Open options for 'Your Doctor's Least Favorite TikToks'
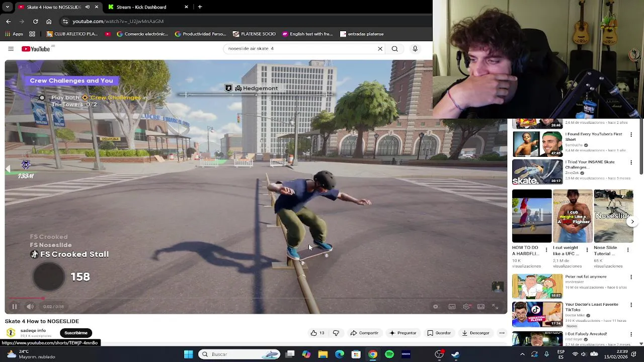 (631, 305)
